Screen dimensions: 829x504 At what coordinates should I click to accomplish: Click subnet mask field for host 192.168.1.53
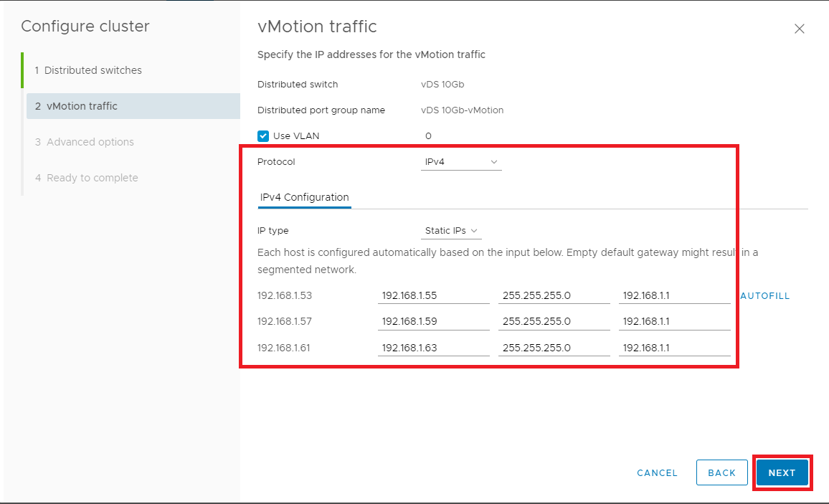coord(554,295)
